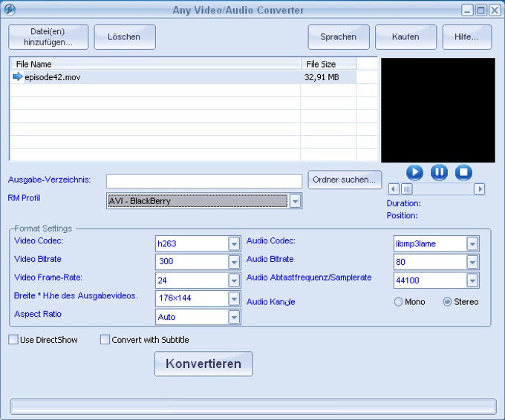Open the RM Profil dropdown arrow

pos(295,201)
